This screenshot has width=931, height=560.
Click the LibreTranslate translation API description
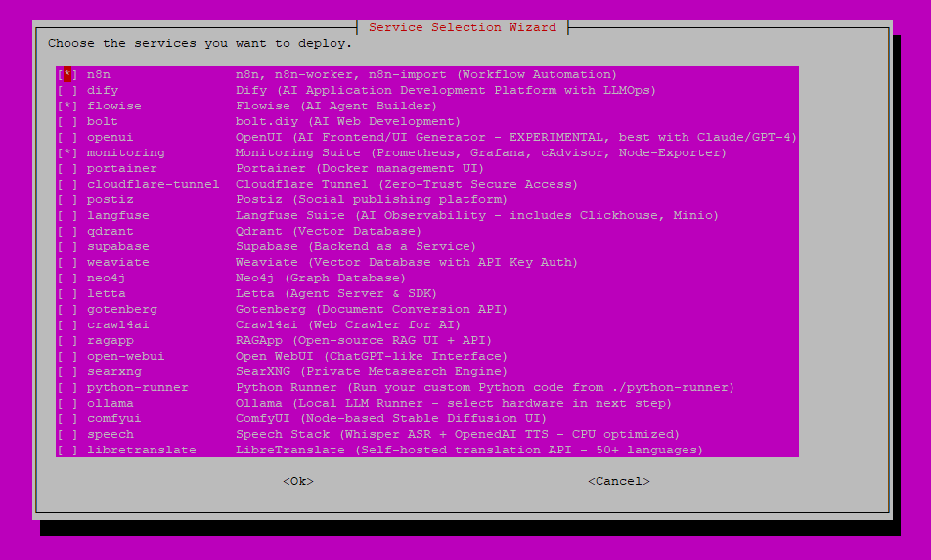(x=469, y=450)
